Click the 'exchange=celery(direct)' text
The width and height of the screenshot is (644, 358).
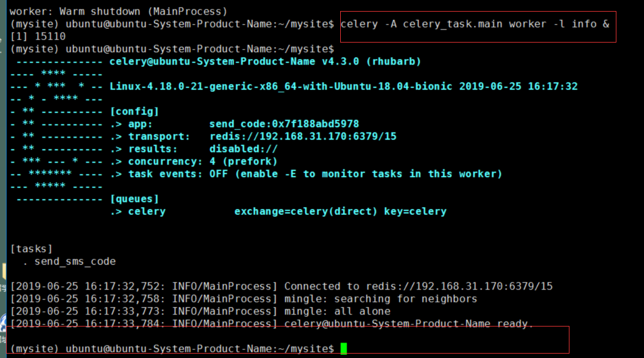click(306, 212)
